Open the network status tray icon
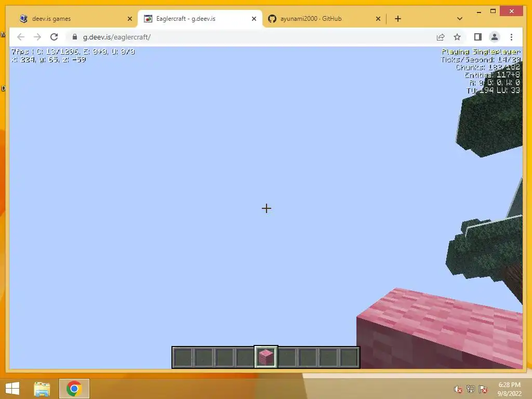Viewport: 532px width, 399px height. (471, 389)
